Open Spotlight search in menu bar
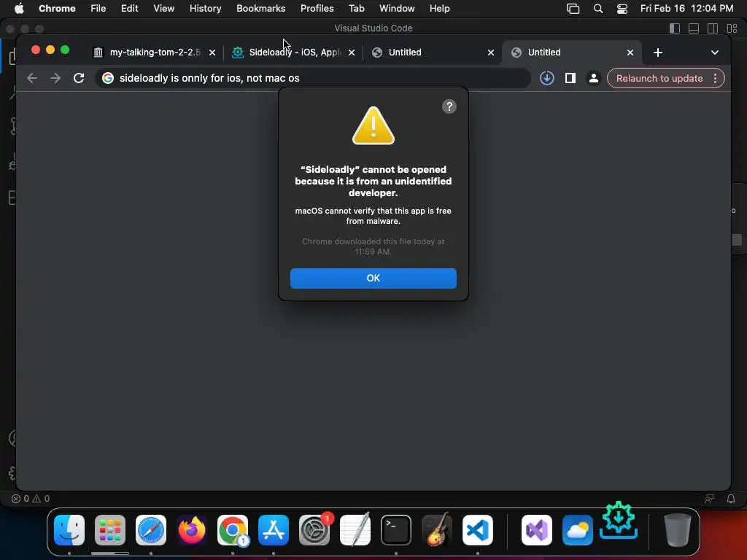747x560 pixels. click(x=598, y=9)
